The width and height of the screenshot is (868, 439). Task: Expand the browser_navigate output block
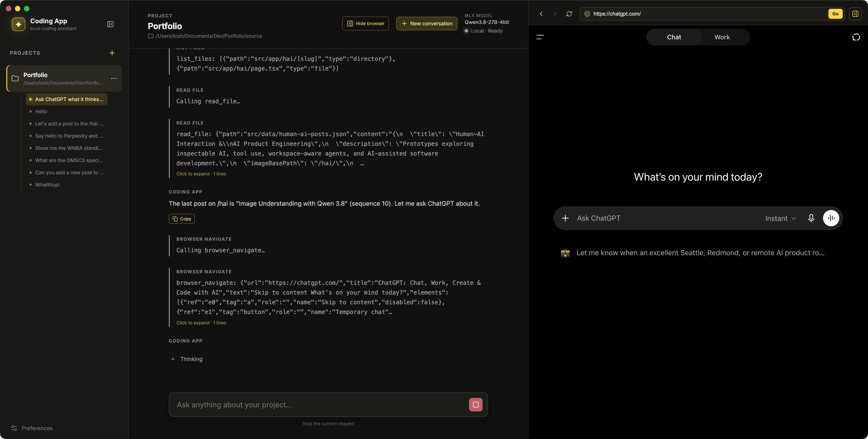point(201,323)
